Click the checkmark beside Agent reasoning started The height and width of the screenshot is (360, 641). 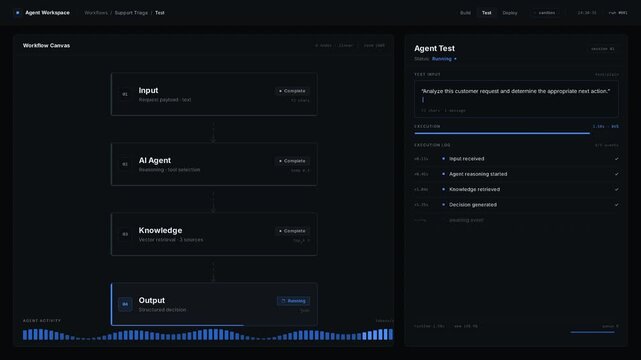[x=616, y=174]
